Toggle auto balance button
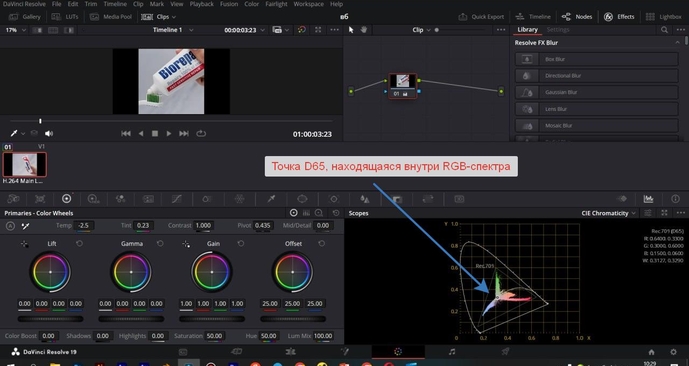 pos(10,226)
